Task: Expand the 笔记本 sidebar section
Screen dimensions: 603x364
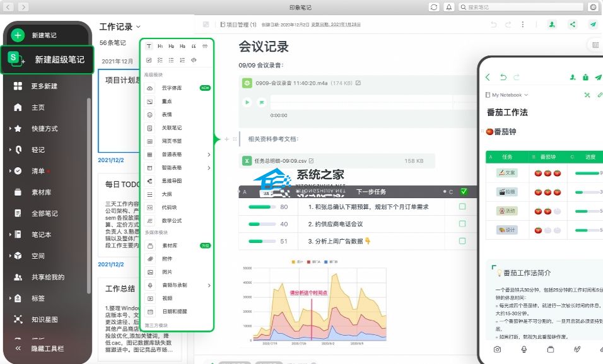Action: (10, 234)
